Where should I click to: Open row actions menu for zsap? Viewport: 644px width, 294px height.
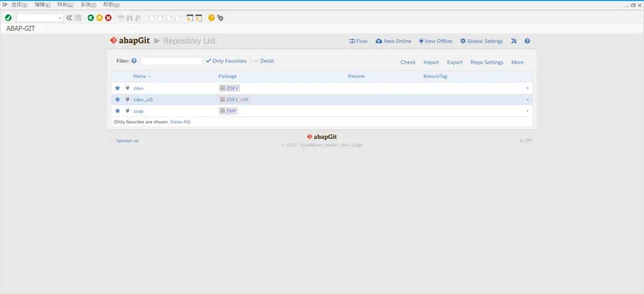(527, 111)
